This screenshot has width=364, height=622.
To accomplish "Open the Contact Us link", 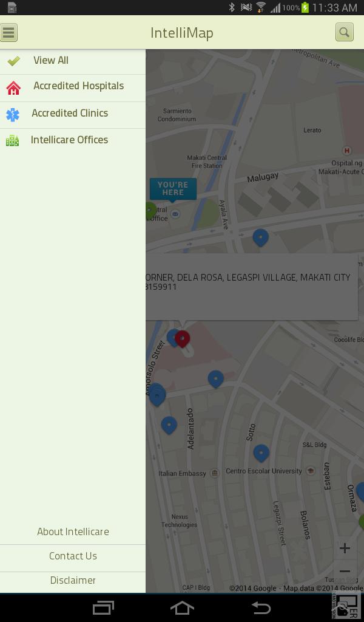I will [73, 556].
